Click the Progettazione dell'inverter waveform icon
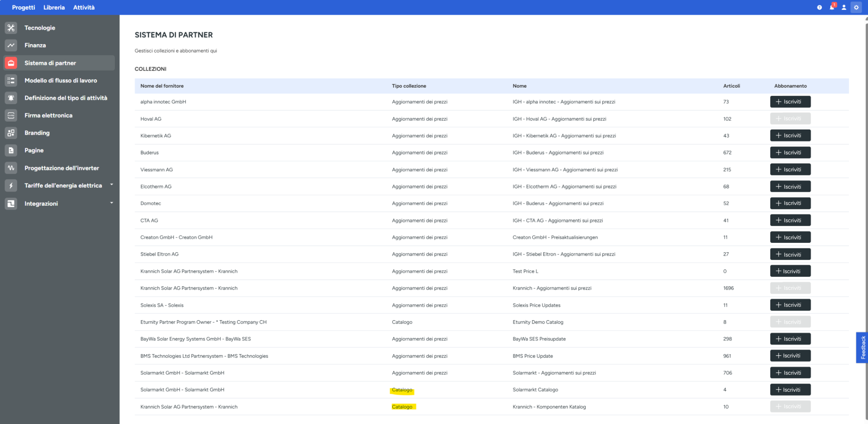Screen dimensions: 868x424 click(x=11, y=168)
